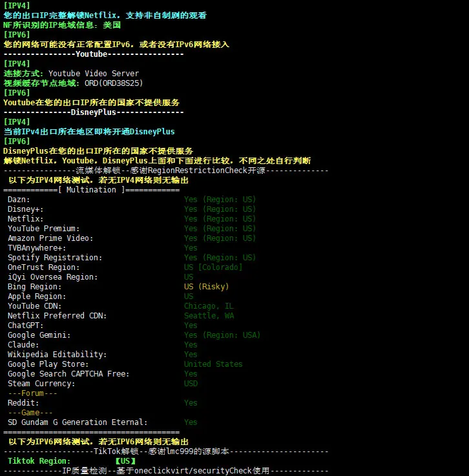Select the 'Seattle, WA' value
Screen dimensions: 469x476
[x=209, y=316]
